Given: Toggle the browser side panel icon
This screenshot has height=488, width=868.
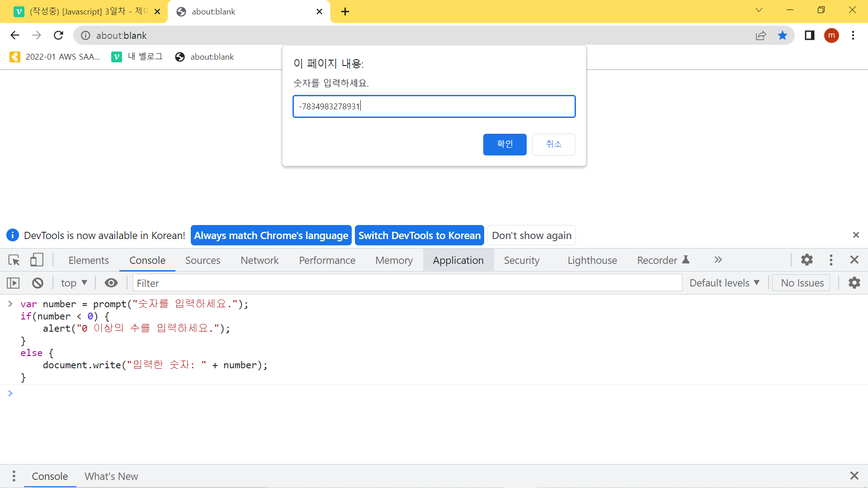Looking at the screenshot, I should (x=809, y=36).
